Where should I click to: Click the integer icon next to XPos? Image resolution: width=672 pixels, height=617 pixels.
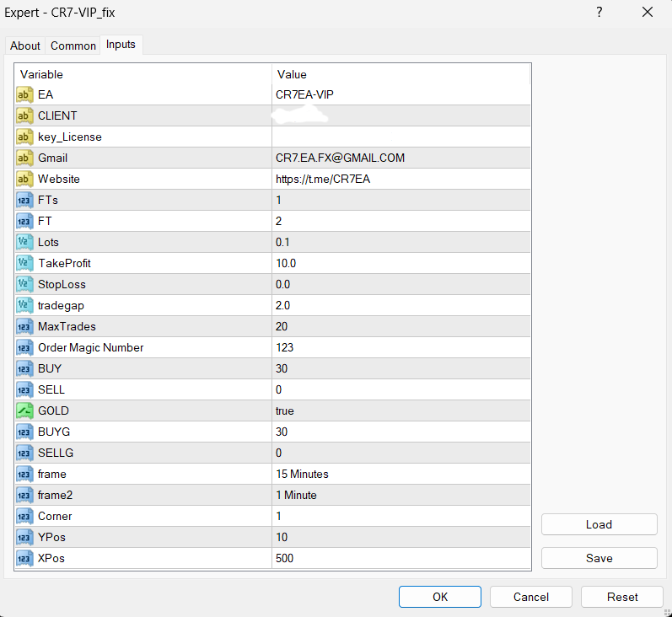pyautogui.click(x=24, y=558)
